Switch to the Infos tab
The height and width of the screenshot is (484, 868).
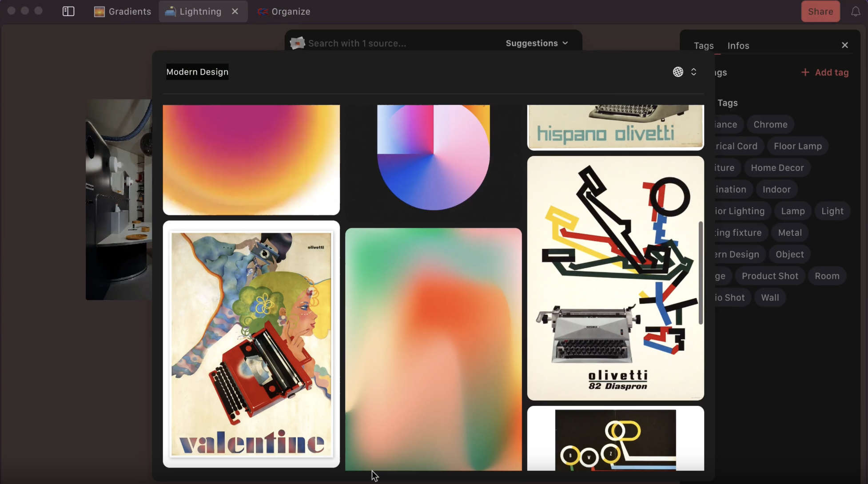738,45
